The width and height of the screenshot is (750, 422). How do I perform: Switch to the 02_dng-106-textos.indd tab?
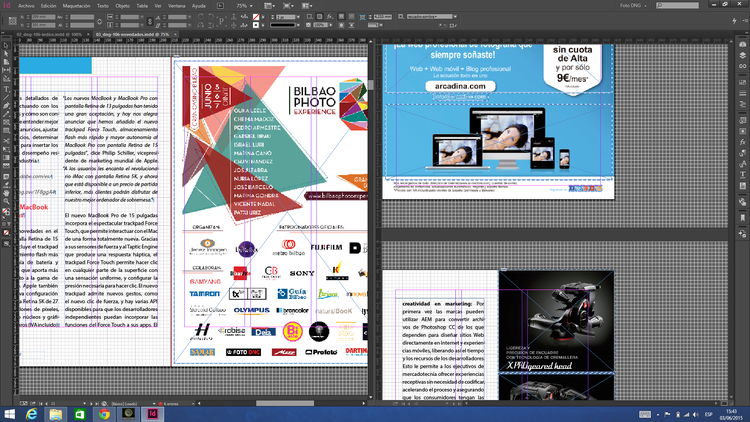(x=49, y=34)
